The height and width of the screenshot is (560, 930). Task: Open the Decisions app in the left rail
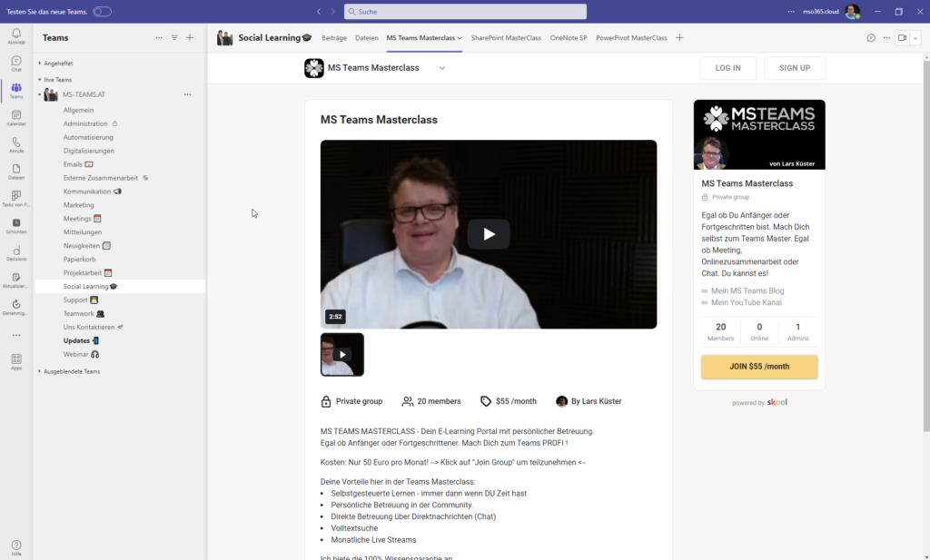coord(16,253)
